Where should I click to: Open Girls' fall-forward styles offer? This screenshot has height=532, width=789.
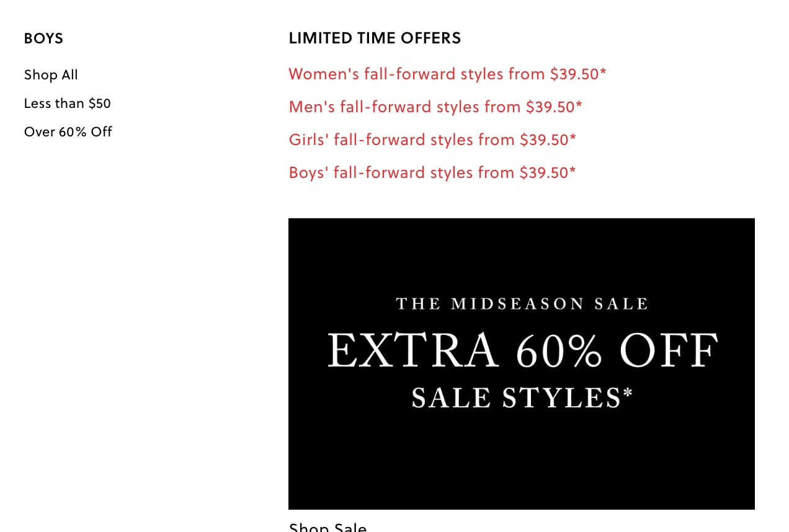click(432, 140)
